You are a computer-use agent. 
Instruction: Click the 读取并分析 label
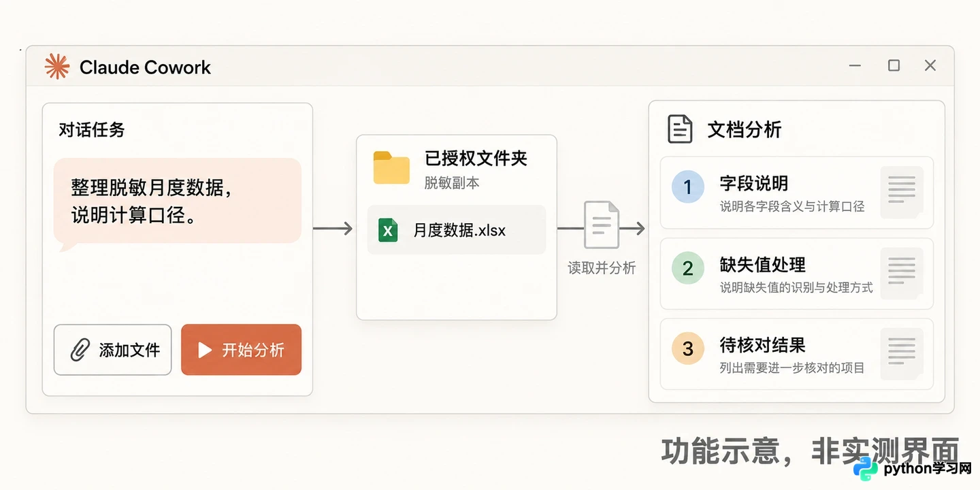pos(602,268)
